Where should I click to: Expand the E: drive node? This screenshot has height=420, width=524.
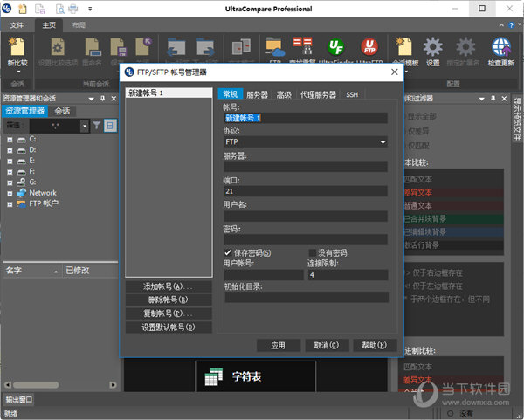pyautogui.click(x=10, y=162)
